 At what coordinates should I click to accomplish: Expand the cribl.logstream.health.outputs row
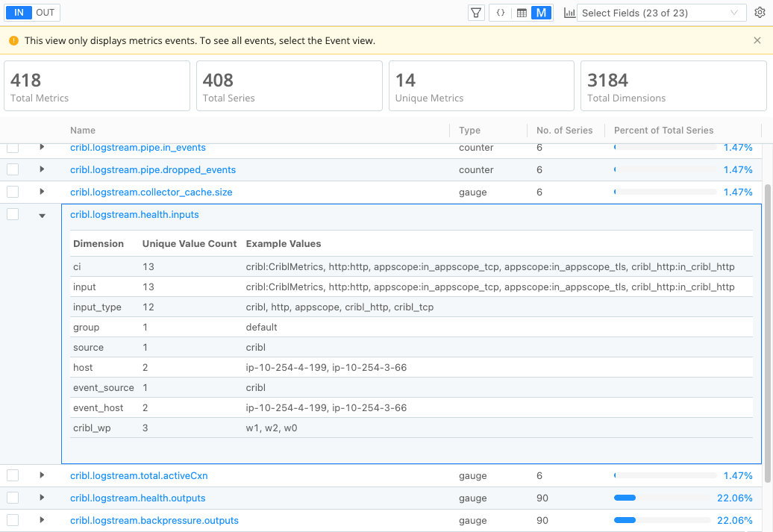pyautogui.click(x=42, y=498)
